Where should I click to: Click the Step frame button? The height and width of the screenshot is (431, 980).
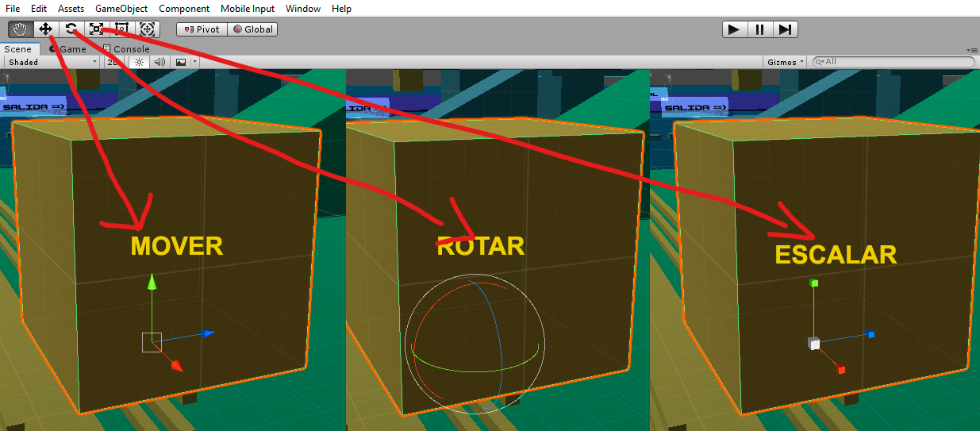tap(785, 29)
